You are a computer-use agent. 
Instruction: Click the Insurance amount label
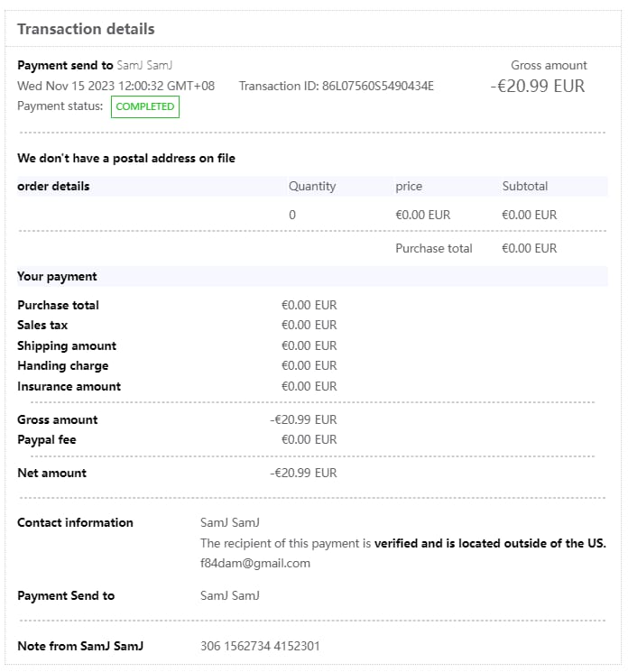pos(69,386)
